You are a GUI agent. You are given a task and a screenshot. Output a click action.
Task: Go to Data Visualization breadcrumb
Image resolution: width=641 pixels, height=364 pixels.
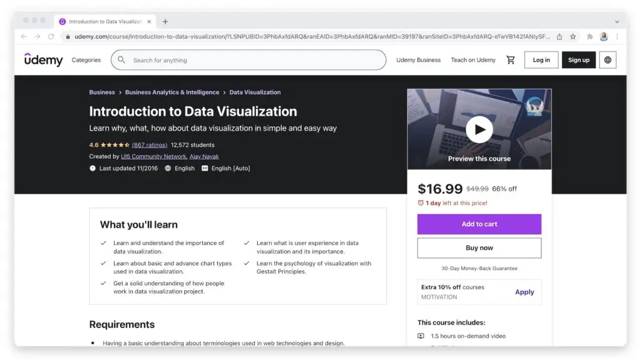point(255,93)
